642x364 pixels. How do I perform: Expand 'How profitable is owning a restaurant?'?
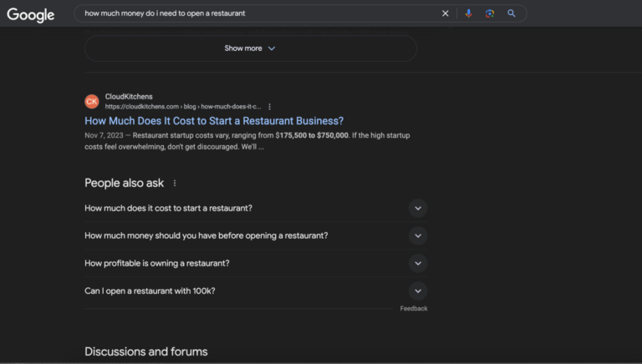(256, 263)
